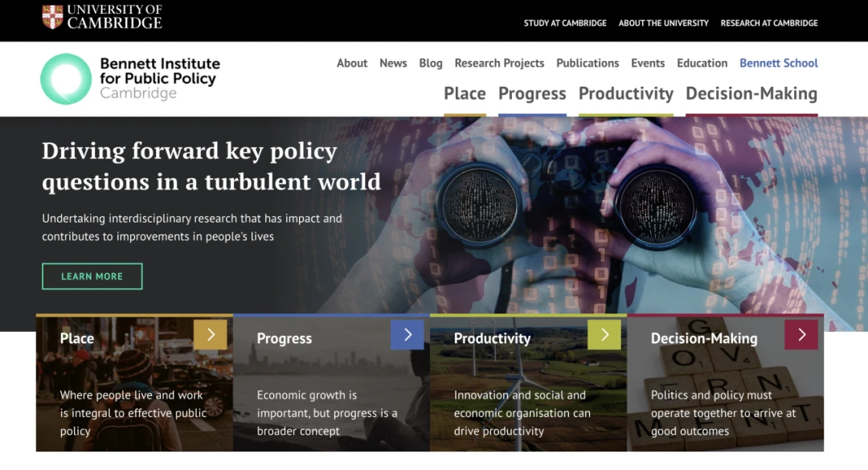Open the Progress card thumbnail

[331, 383]
